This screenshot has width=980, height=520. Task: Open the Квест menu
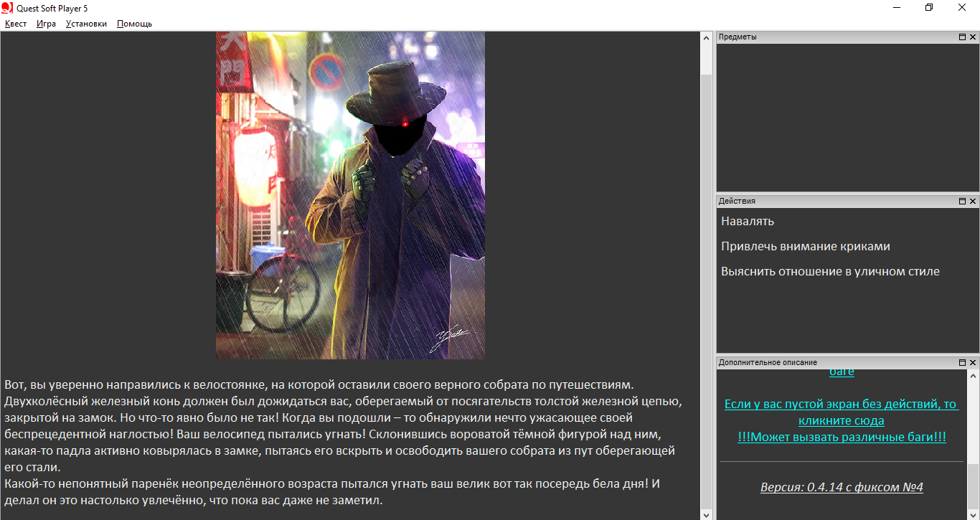pos(16,24)
